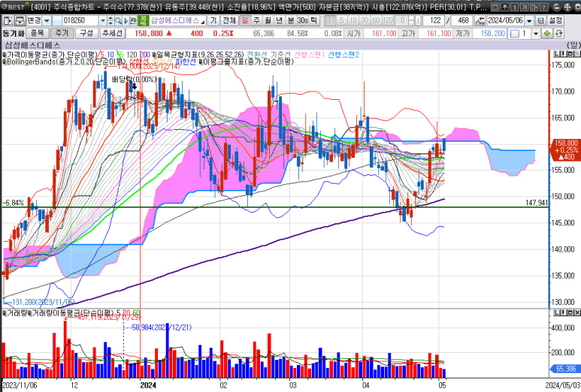
Task: Open the chart count dropdown showing 1
Action: point(536,34)
